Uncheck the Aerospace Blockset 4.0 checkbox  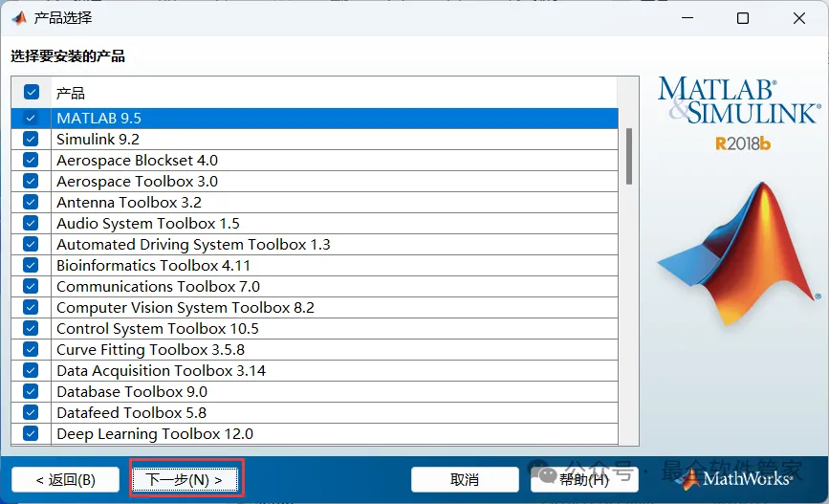tap(31, 161)
